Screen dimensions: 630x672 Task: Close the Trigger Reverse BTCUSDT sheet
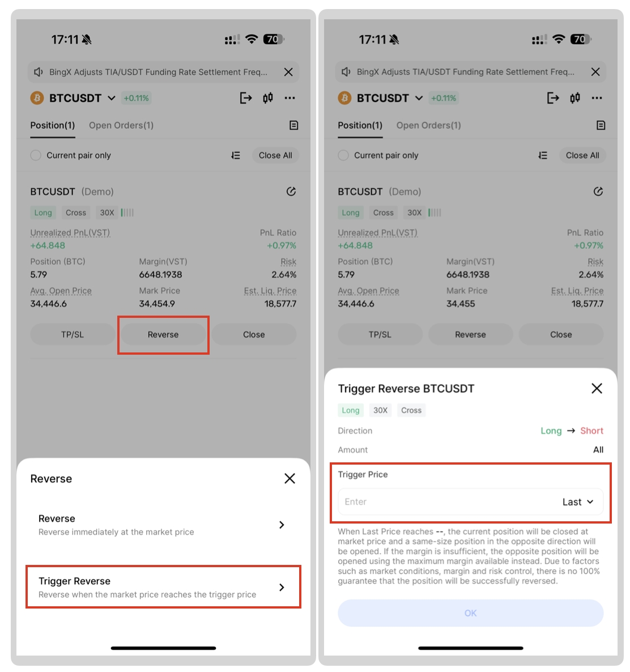pos(597,388)
